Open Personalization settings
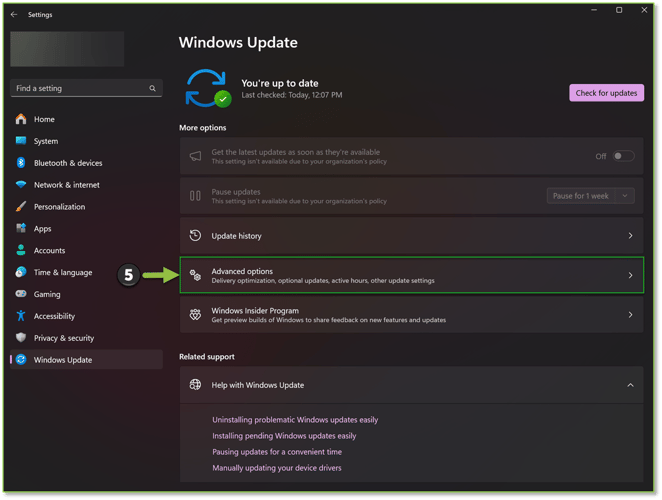 (x=86, y=207)
